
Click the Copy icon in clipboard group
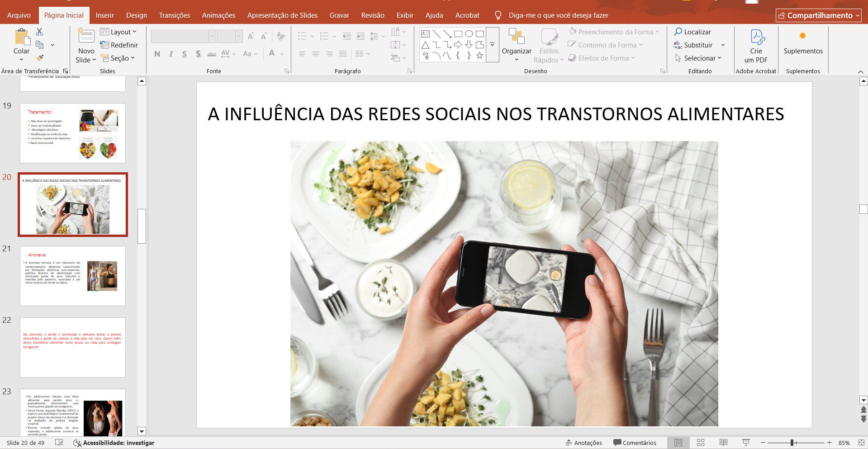point(40,45)
